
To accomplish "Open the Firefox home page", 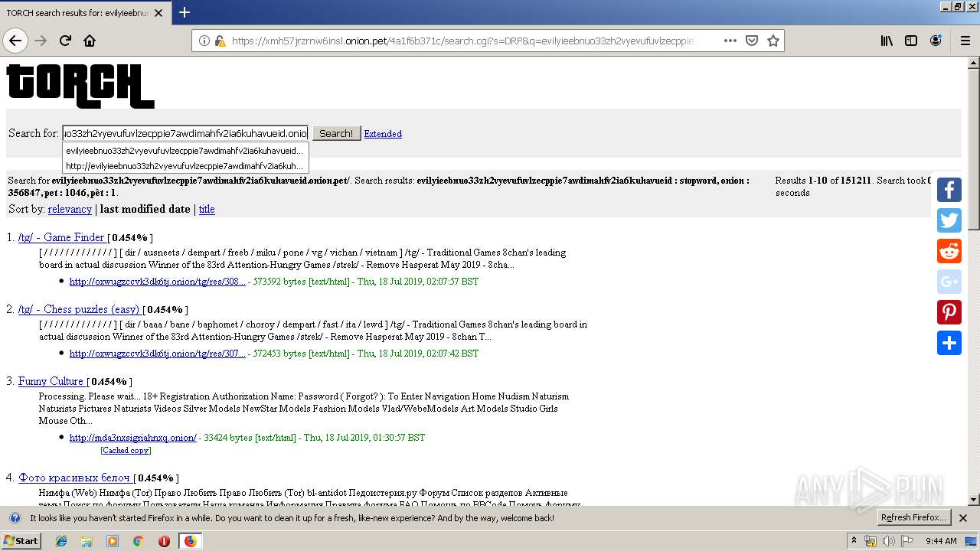I will click(x=90, y=41).
